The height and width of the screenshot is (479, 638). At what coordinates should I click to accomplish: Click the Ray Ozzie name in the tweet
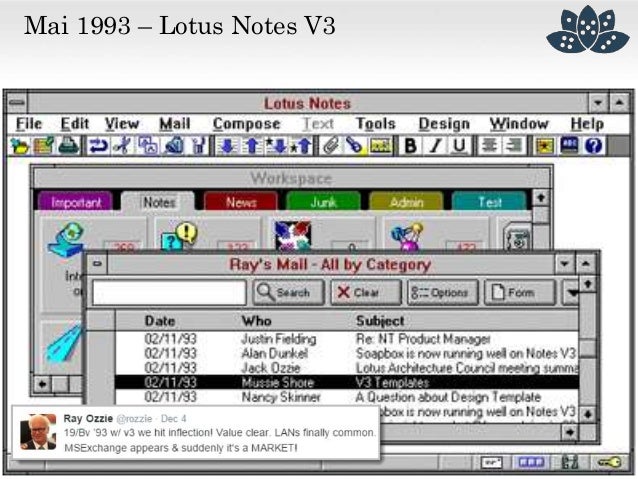pyautogui.click(x=88, y=418)
